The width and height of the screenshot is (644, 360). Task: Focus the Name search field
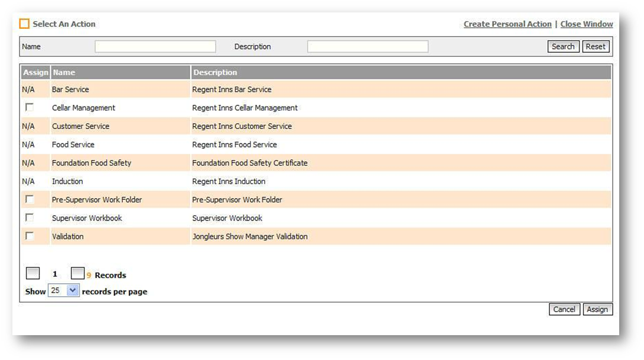coord(155,47)
